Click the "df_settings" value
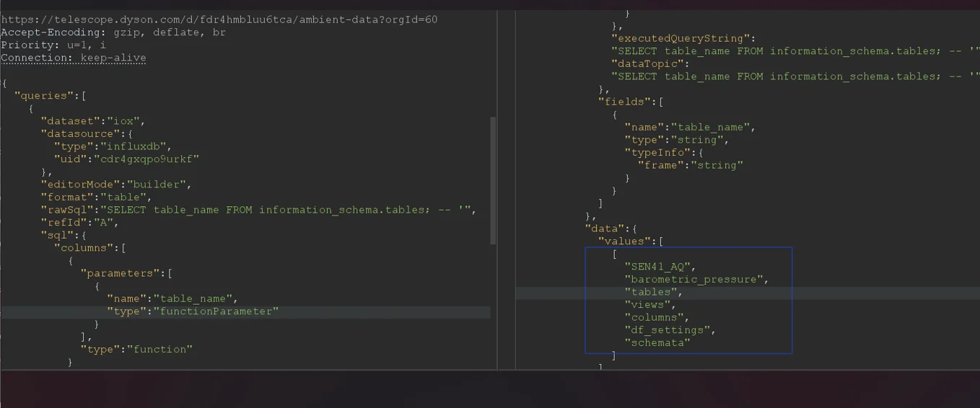980x408 pixels. [670, 330]
